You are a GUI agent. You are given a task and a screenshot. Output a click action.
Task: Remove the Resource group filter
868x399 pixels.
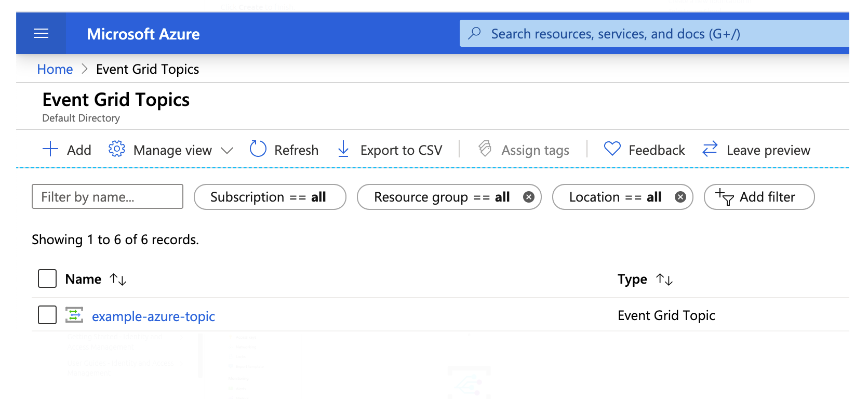click(529, 197)
